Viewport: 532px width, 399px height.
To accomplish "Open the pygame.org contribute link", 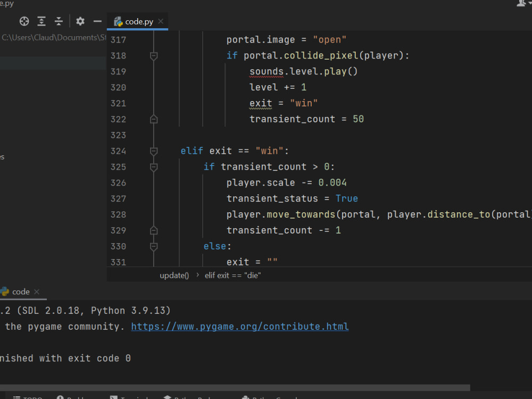I will pyautogui.click(x=240, y=327).
